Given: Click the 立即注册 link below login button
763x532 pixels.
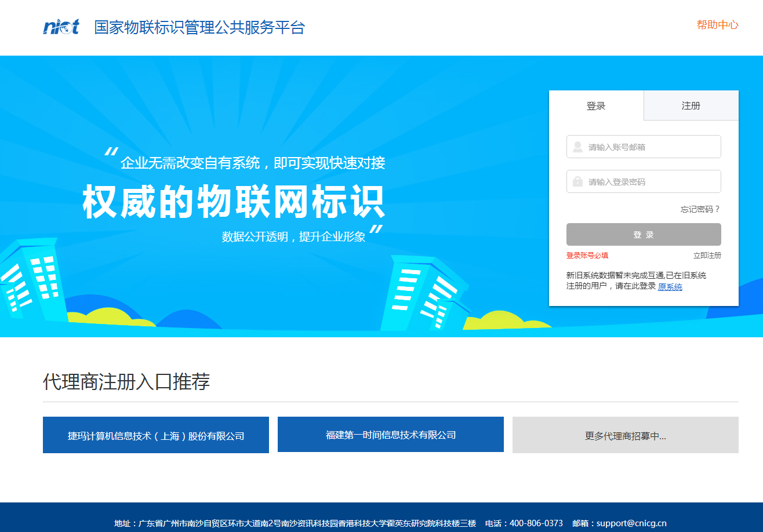Looking at the screenshot, I should [x=707, y=256].
